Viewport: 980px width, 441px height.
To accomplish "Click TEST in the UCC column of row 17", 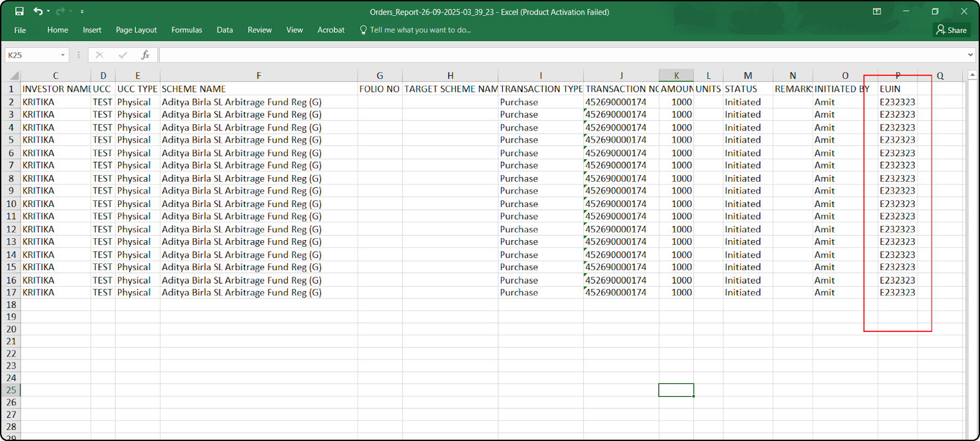I will click(x=102, y=293).
